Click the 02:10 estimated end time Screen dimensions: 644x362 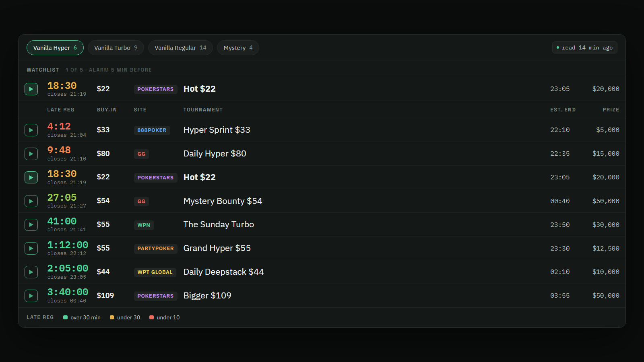(x=560, y=272)
